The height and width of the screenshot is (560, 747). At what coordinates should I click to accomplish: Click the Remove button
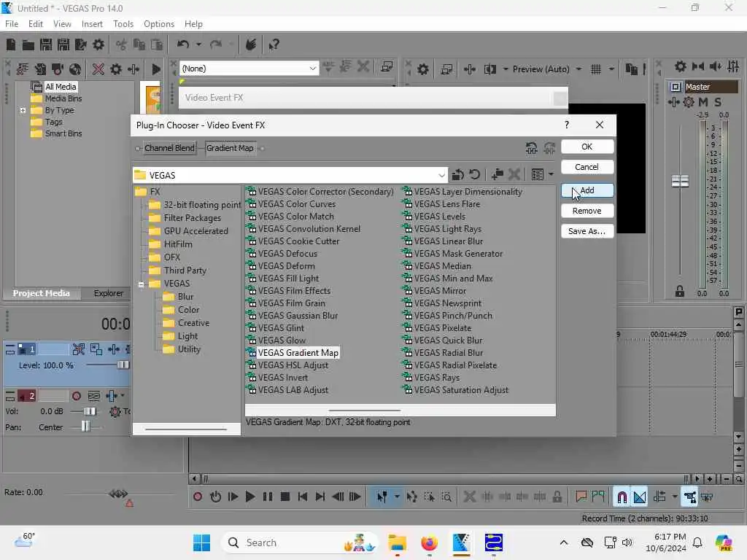tap(587, 211)
